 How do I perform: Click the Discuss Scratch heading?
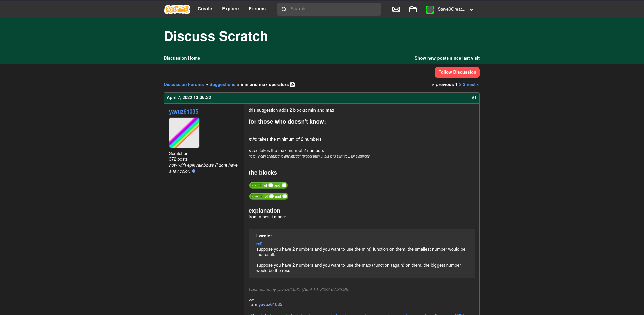216,36
